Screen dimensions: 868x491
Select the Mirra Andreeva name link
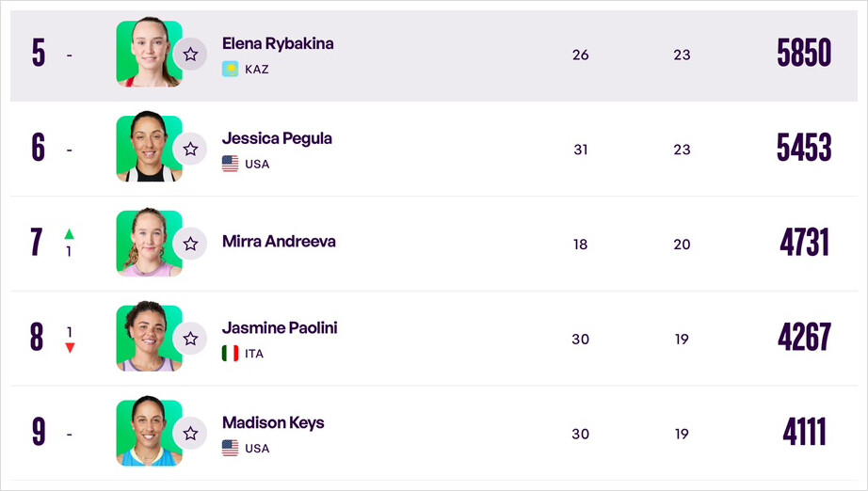click(279, 242)
